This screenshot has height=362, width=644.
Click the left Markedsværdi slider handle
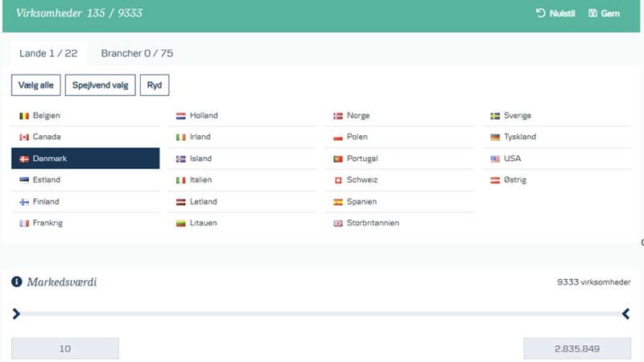pos(16,314)
